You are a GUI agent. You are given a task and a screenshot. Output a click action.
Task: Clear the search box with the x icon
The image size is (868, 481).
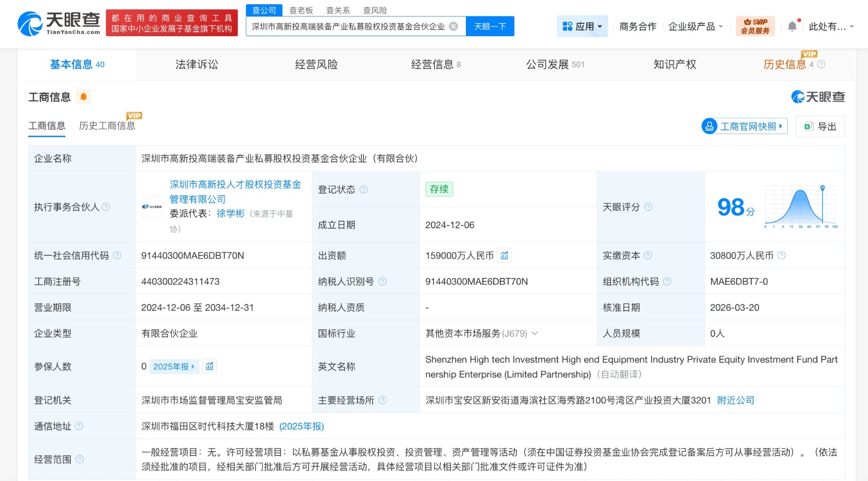pos(453,26)
